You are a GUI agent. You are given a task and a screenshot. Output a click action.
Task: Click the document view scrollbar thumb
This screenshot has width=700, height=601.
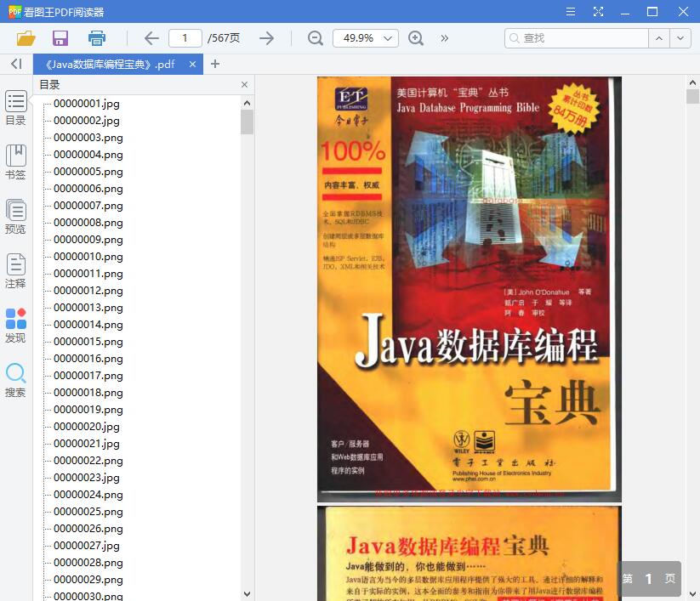[692, 96]
